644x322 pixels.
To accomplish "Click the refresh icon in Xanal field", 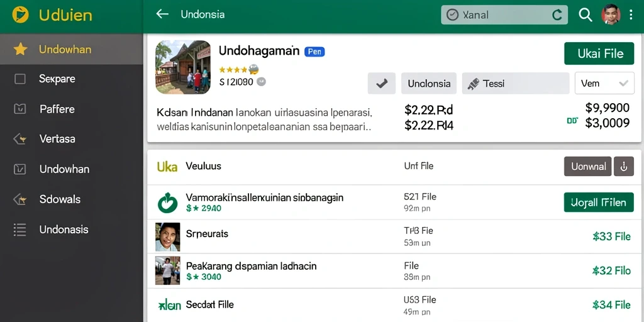I will click(557, 15).
